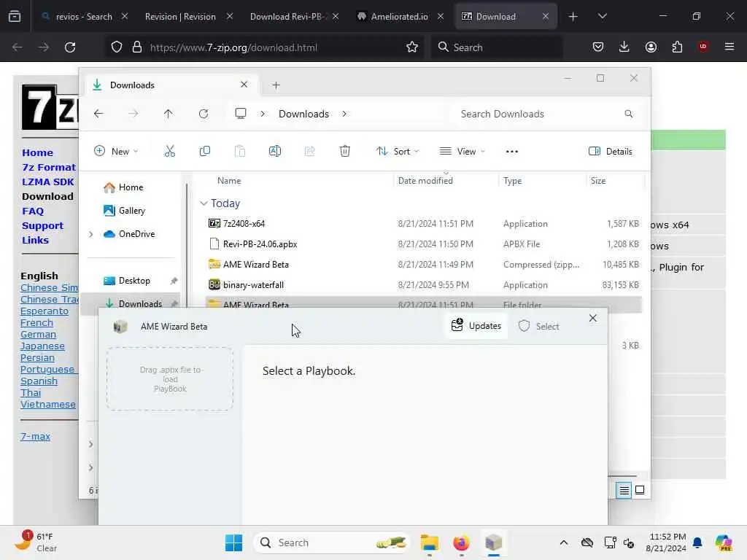Image resolution: width=747 pixels, height=560 pixels.
Task: Click the uBlock Origin extension icon
Action: [703, 47]
